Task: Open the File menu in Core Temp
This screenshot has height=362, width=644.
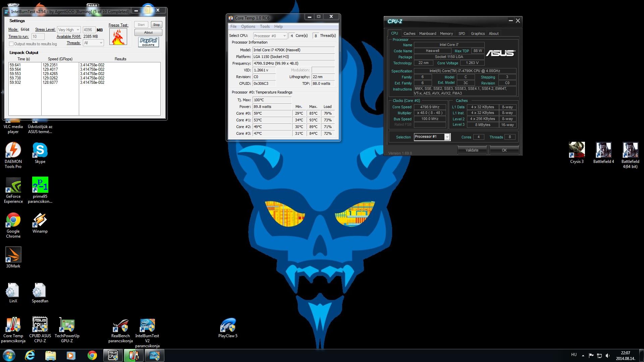Action: (x=233, y=26)
